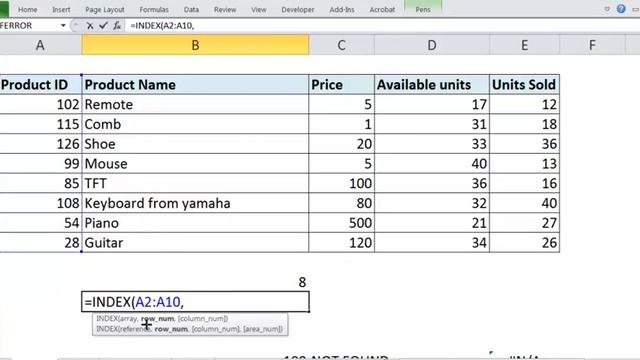The image size is (640, 360).
Task: Click Remote available units 17 cell
Action: tap(432, 104)
